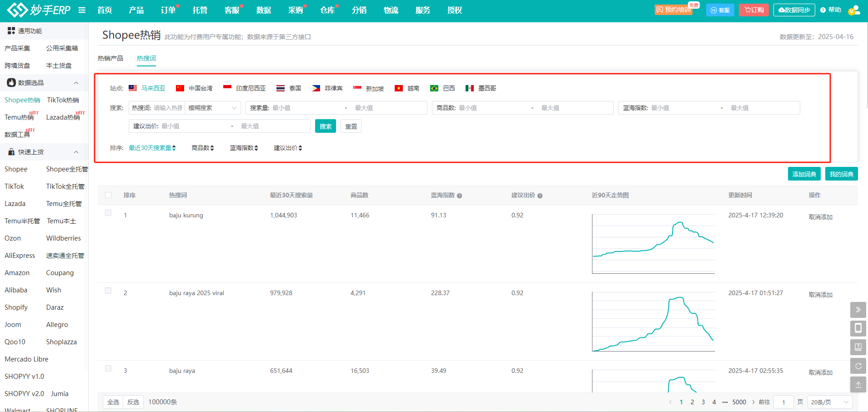Viewport: 868px width, 412px height.
Task: Switch to the 热销产品 tab
Action: (x=110, y=58)
